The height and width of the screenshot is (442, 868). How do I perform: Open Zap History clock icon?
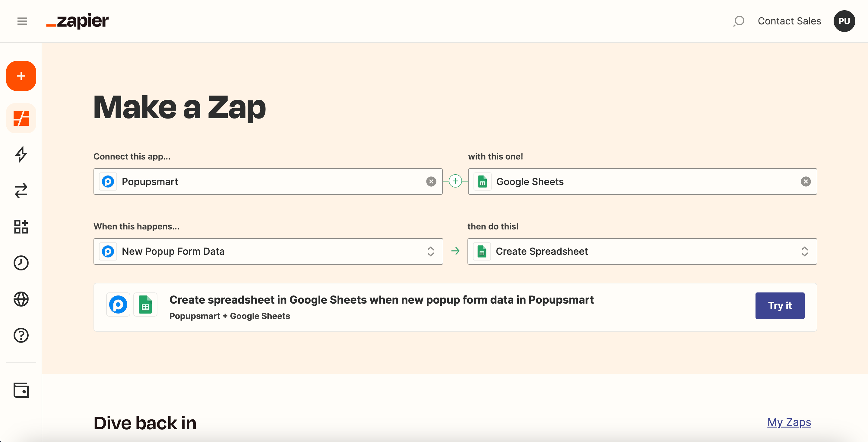pyautogui.click(x=21, y=263)
